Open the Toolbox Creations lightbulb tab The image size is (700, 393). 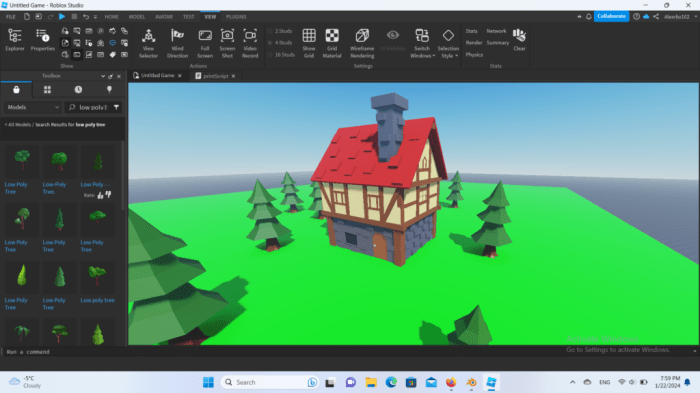[109, 90]
